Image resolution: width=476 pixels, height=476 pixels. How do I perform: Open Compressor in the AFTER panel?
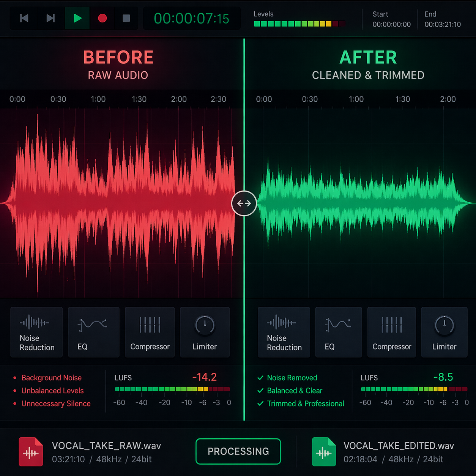(392, 332)
